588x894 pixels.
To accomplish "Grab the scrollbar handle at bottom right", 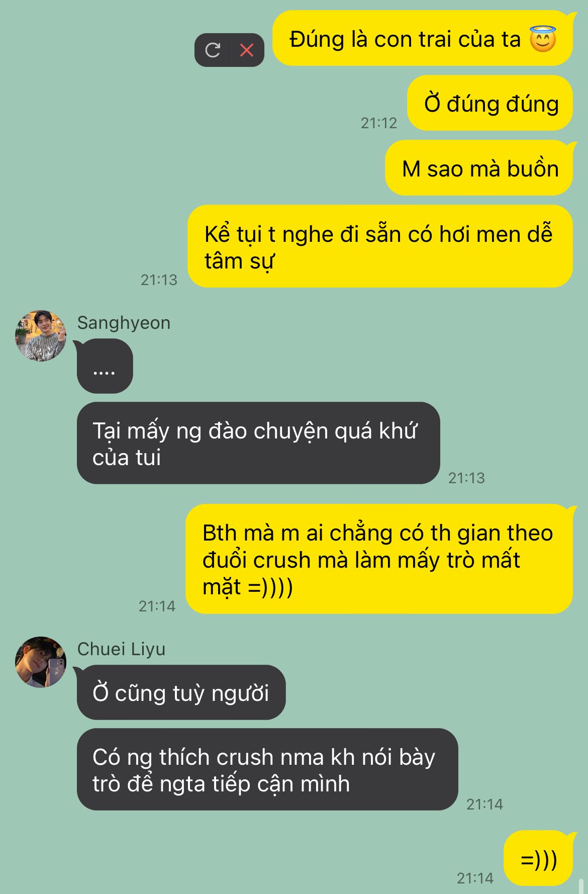I will point(581,886).
